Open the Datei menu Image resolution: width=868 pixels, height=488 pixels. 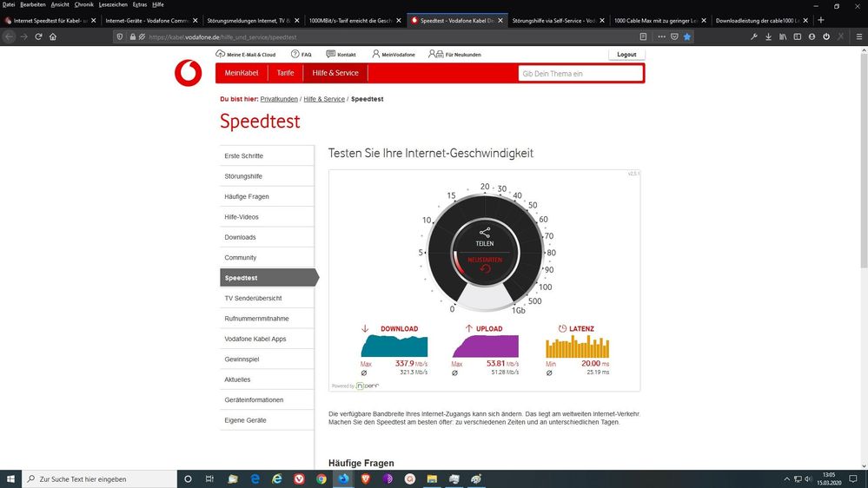(9, 4)
